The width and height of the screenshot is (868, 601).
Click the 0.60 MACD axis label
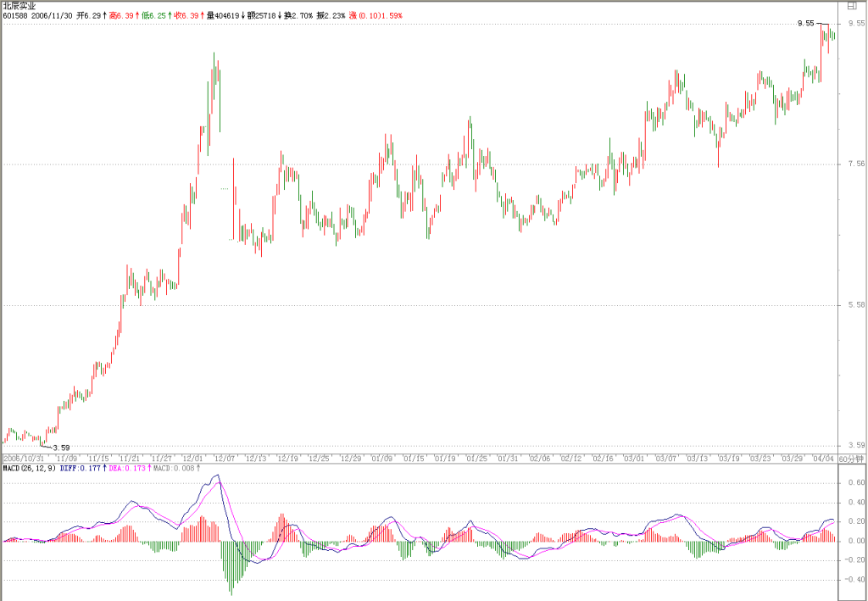pos(856,483)
